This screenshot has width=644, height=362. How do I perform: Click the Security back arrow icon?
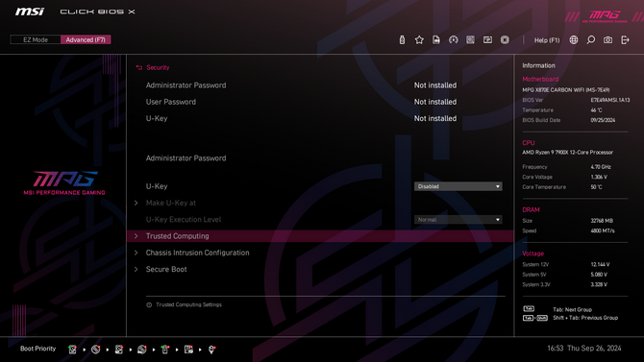[x=138, y=68]
